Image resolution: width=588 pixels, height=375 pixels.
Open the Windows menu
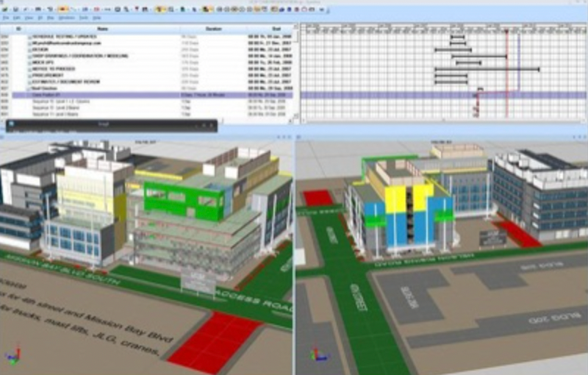pos(67,18)
